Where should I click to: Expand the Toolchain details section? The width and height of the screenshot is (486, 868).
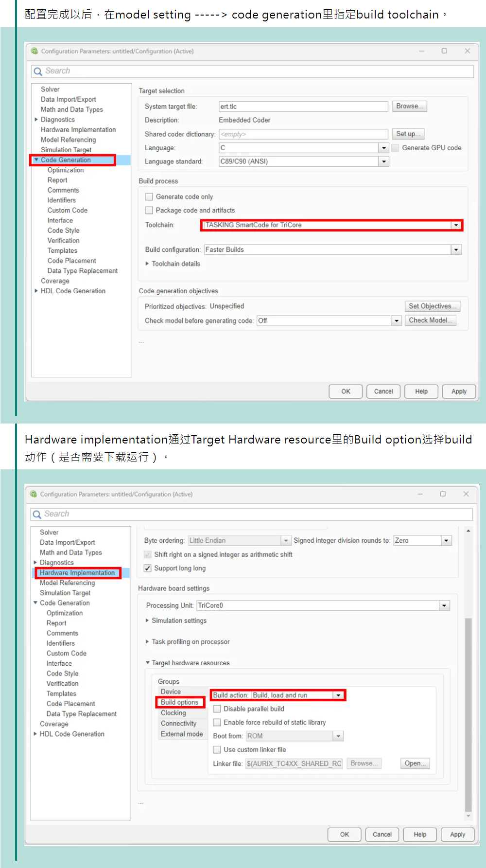(x=147, y=264)
